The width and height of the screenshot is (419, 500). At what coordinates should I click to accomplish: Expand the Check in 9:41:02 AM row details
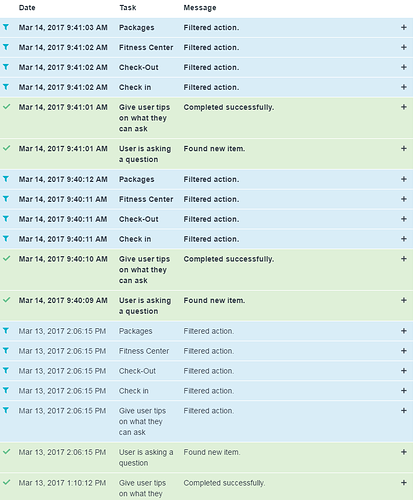(404, 87)
